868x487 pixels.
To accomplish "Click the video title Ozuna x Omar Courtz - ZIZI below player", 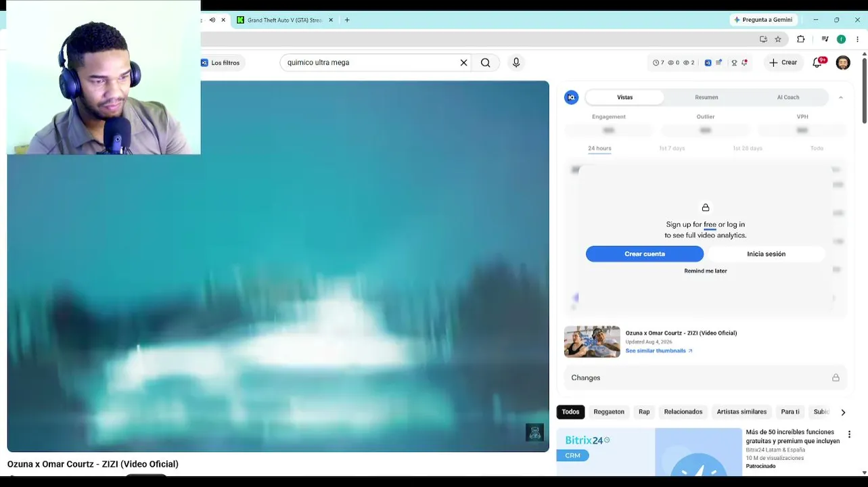I will point(93,464).
